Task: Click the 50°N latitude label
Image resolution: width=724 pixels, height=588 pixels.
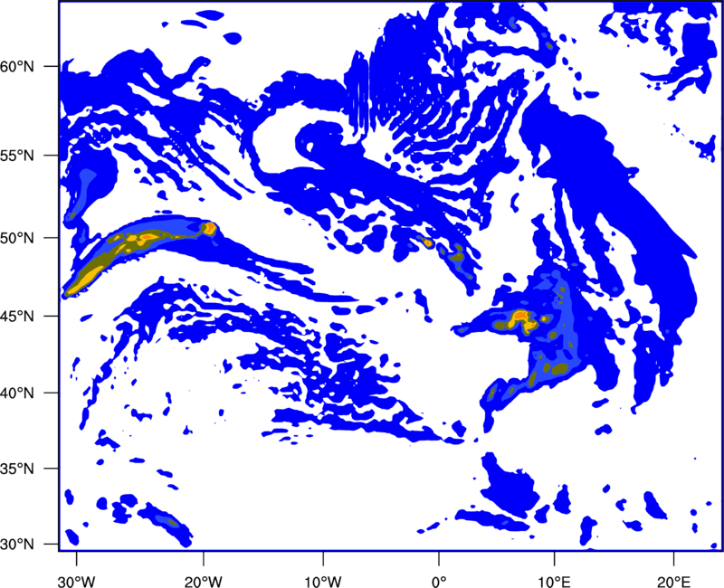Action: 17,238
